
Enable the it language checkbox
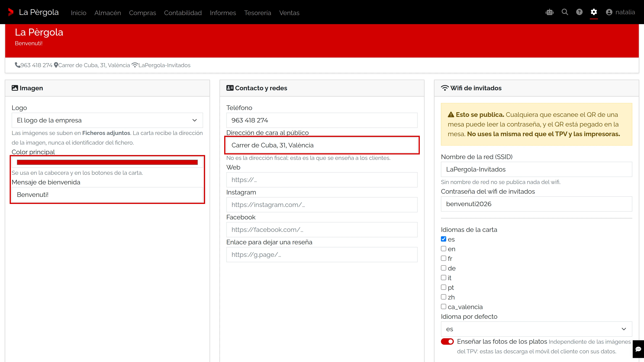coord(444,278)
